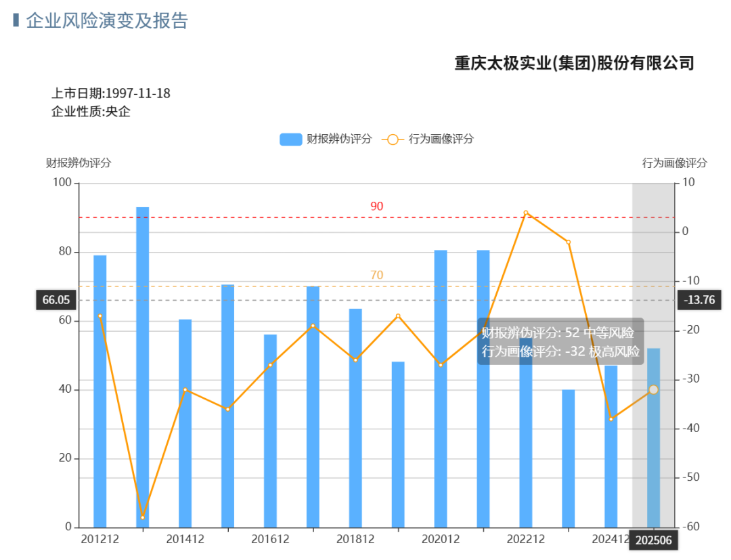Select the blue bar between 201412 and 201612

tap(227, 406)
